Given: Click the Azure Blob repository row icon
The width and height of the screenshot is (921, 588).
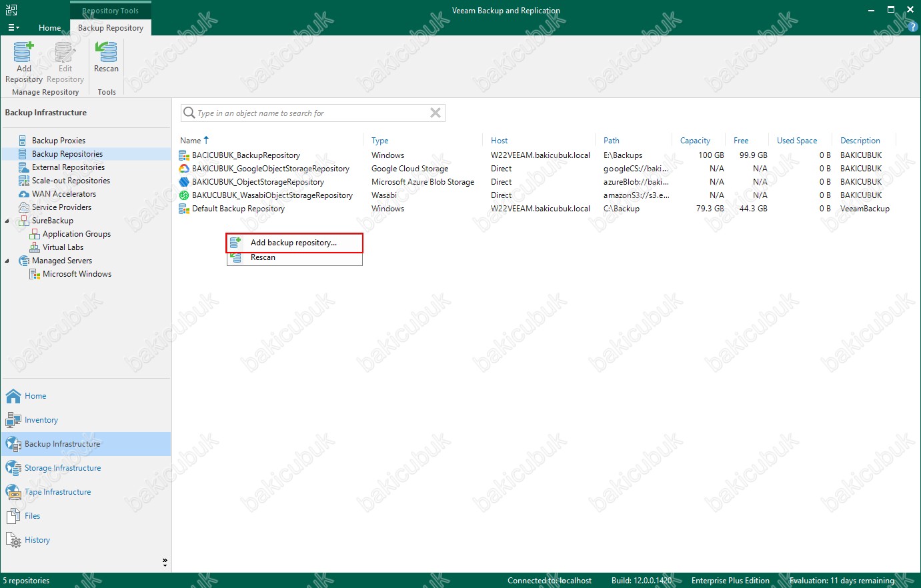Looking at the screenshot, I should point(184,182).
